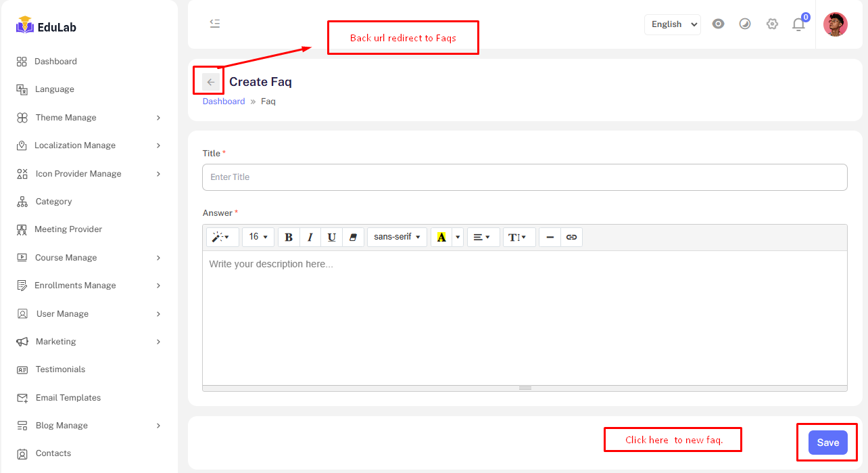868x473 pixels.
Task: Click the eraser remove-format icon
Action: click(352, 237)
